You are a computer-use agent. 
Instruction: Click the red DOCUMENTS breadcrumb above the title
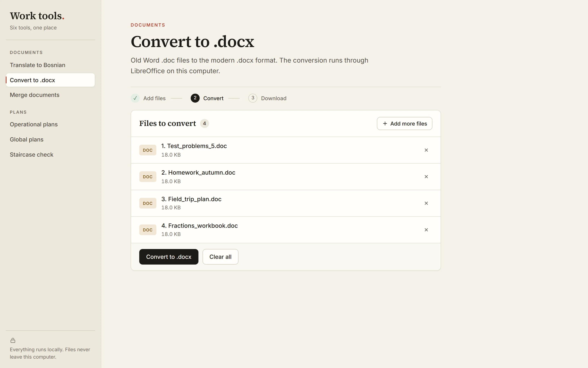148,25
